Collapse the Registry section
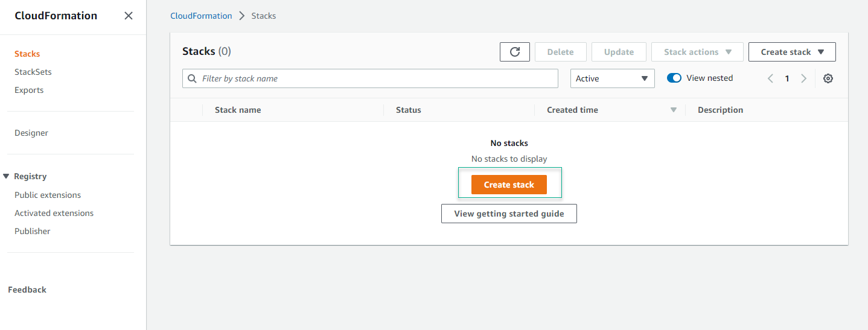Image resolution: width=868 pixels, height=330 pixels. point(7,176)
